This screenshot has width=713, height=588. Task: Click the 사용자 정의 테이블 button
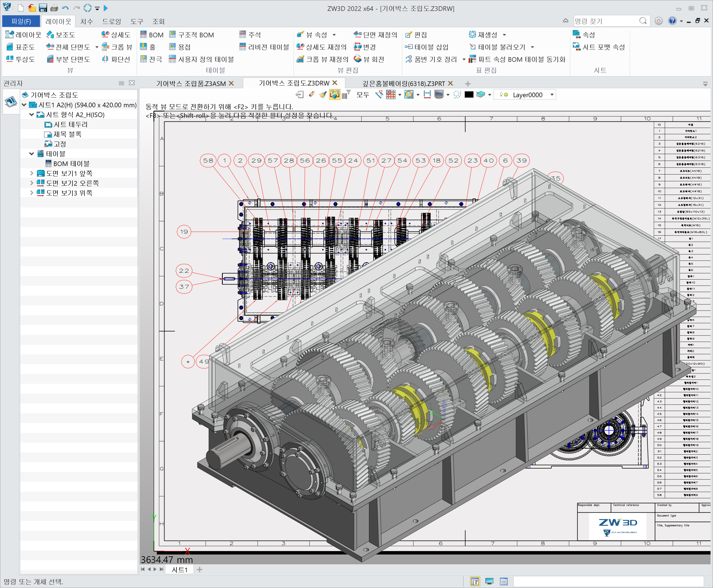201,59
